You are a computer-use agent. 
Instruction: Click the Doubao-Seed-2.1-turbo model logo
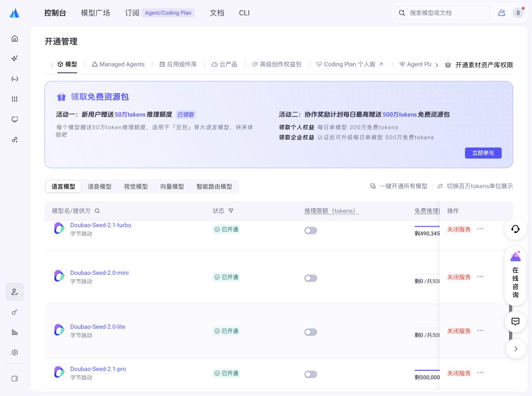[59, 228]
